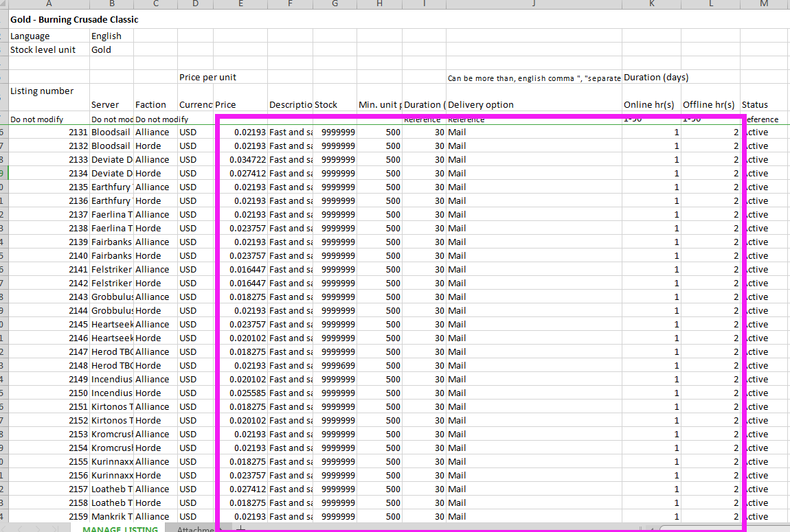
Task: Select column J header
Action: point(534,4)
